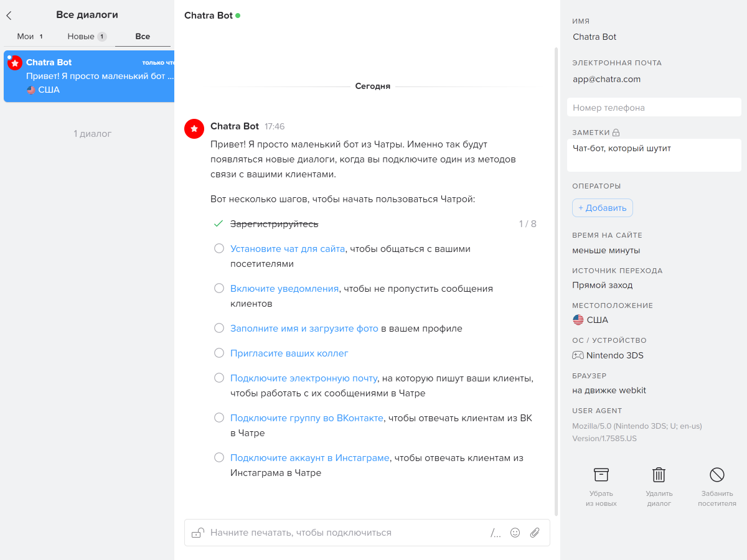Go back using the left chevron arrow
This screenshot has height=560, width=747.
(x=9, y=16)
